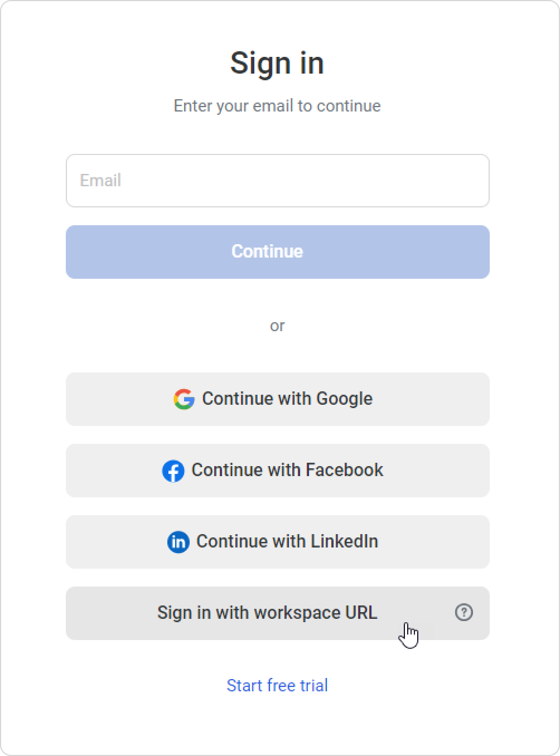The height and width of the screenshot is (756, 560).
Task: Click the "Continue with Google" label text
Action: (x=287, y=399)
